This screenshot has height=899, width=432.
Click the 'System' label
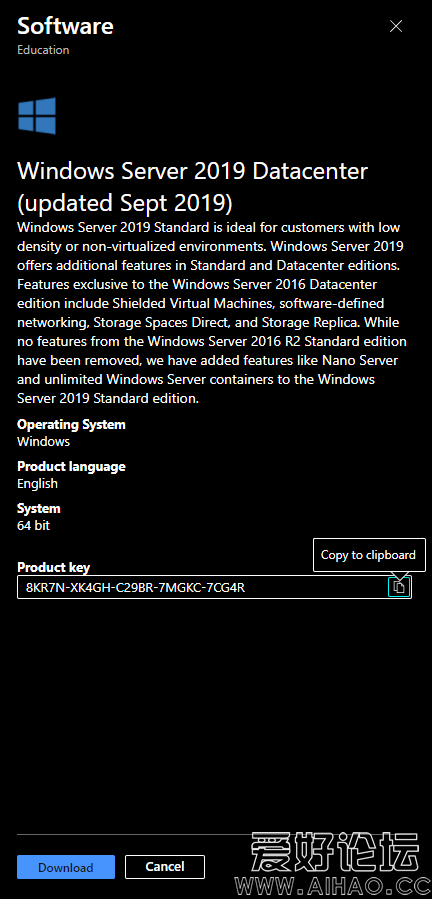[38, 509]
